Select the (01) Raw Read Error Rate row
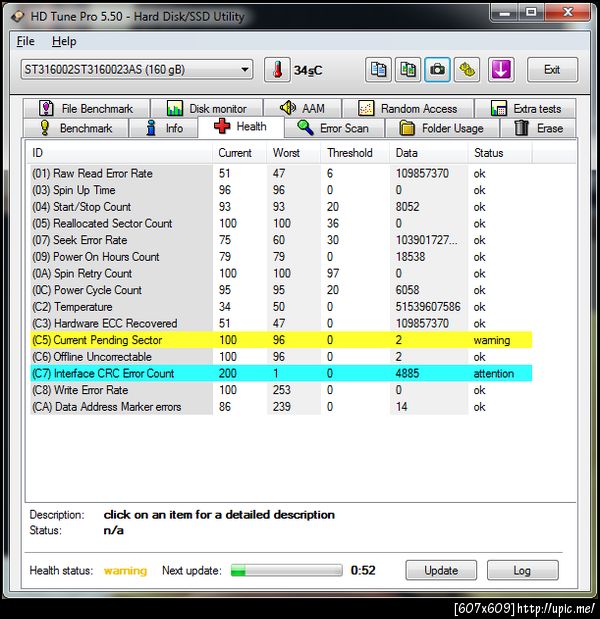 [x=281, y=173]
